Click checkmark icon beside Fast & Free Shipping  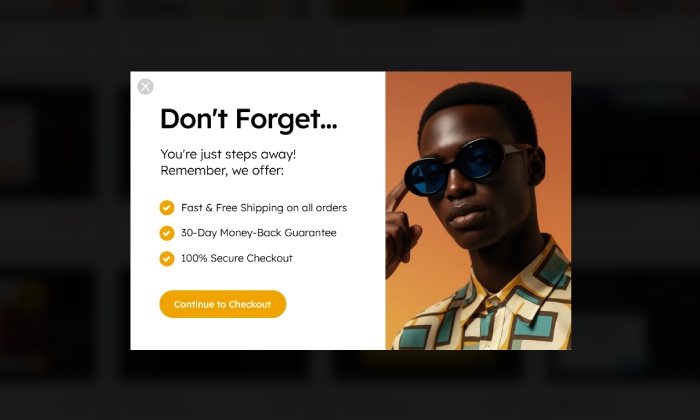coord(167,208)
